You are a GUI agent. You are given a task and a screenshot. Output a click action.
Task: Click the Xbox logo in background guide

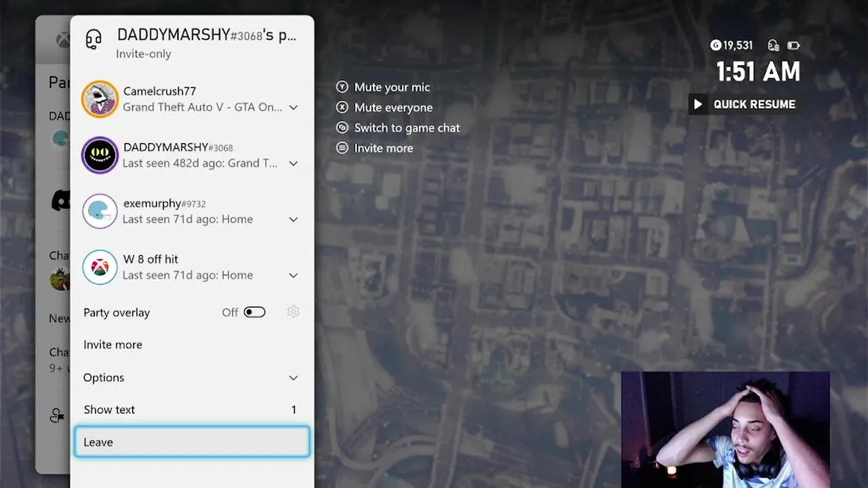(x=62, y=40)
